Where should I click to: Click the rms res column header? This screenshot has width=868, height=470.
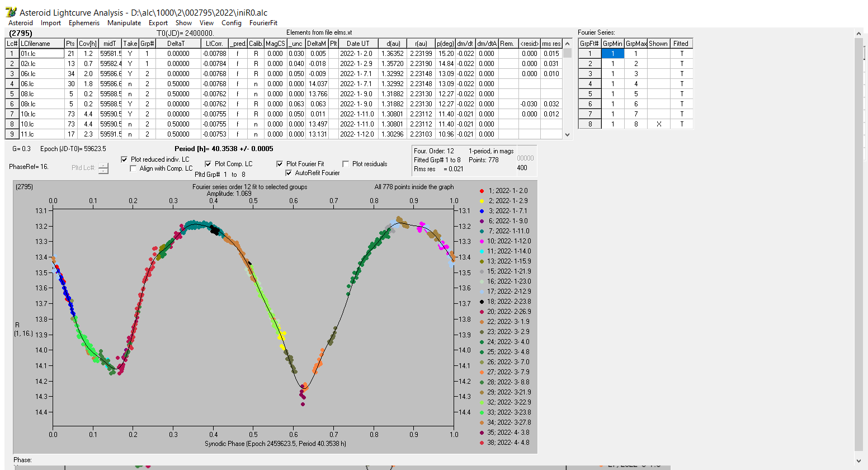point(551,44)
